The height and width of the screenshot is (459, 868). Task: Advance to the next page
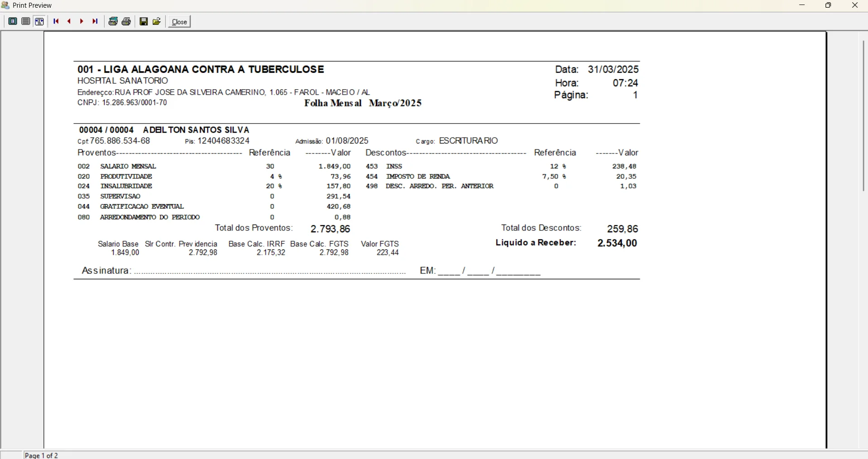(82, 21)
